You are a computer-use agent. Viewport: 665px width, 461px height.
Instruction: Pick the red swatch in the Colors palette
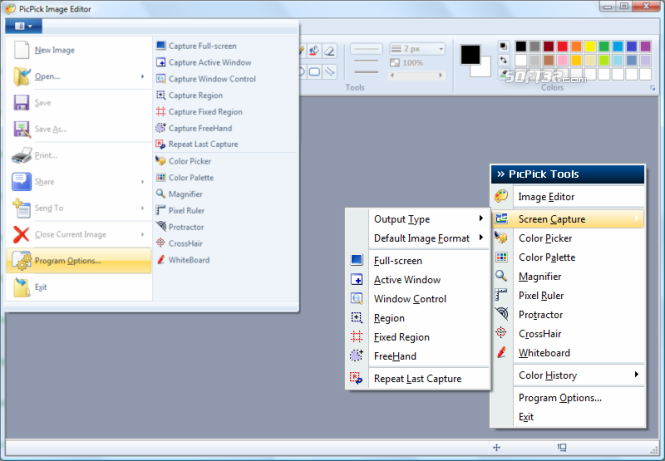click(x=562, y=46)
